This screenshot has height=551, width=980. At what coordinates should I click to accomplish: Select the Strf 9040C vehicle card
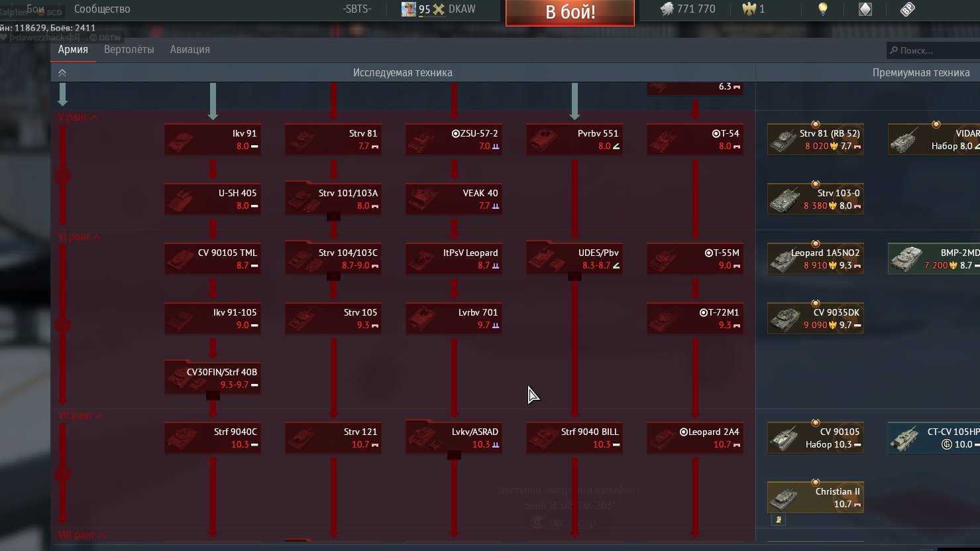[213, 438]
